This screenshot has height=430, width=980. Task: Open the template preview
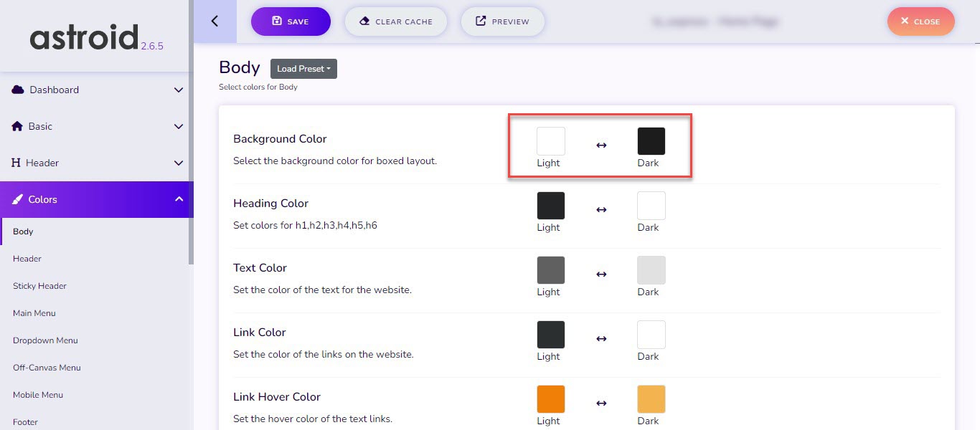[502, 21]
